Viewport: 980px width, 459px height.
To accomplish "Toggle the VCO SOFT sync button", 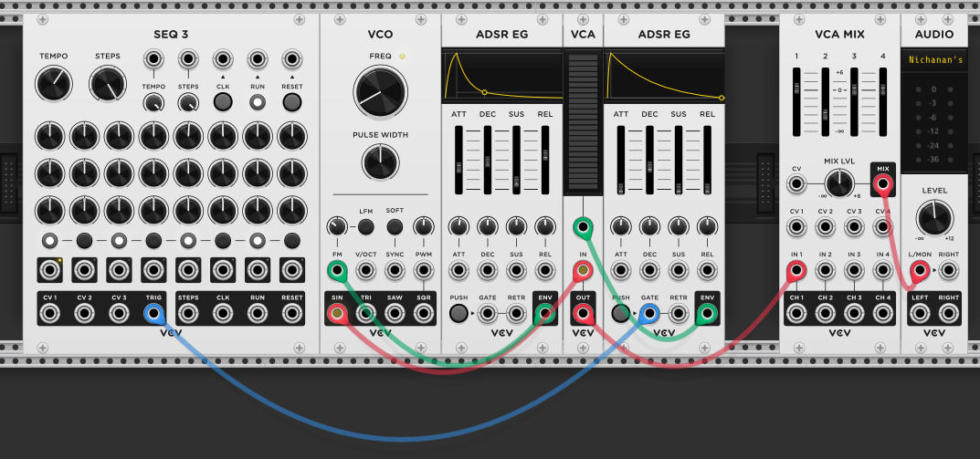I will coord(395,226).
